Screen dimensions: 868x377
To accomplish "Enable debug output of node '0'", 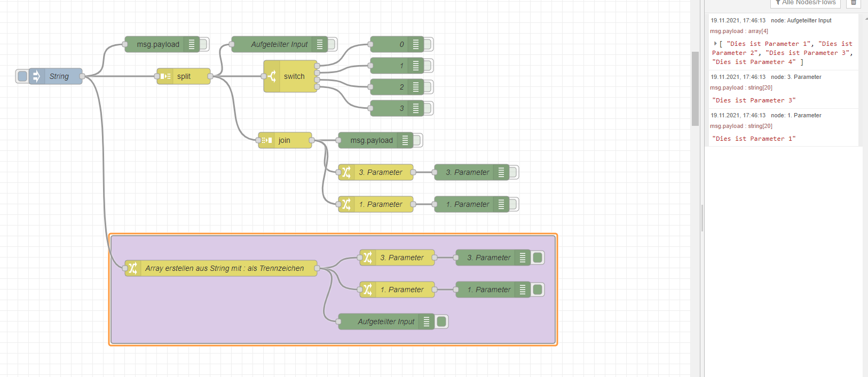I will [429, 44].
